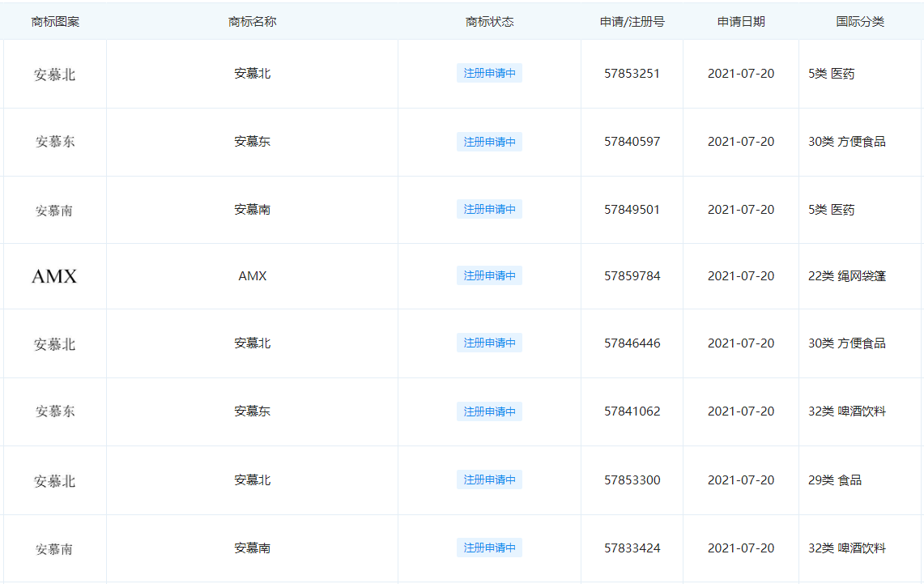The height and width of the screenshot is (584, 924).
Task: Select trademark name 安慕东 in row 57840597
Action: coord(252,142)
